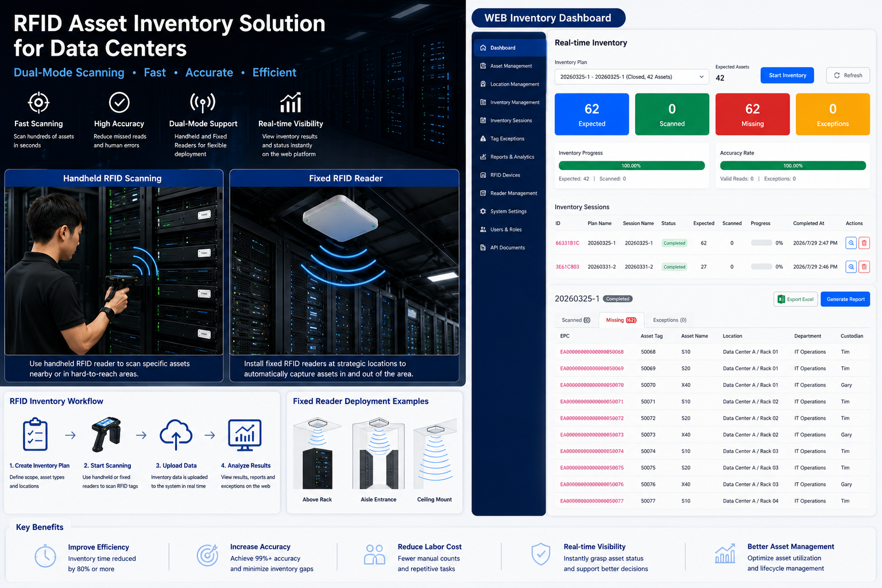Viewport: 882px width, 588px height.
Task: Open API Documents in sidebar
Action: [x=509, y=247]
